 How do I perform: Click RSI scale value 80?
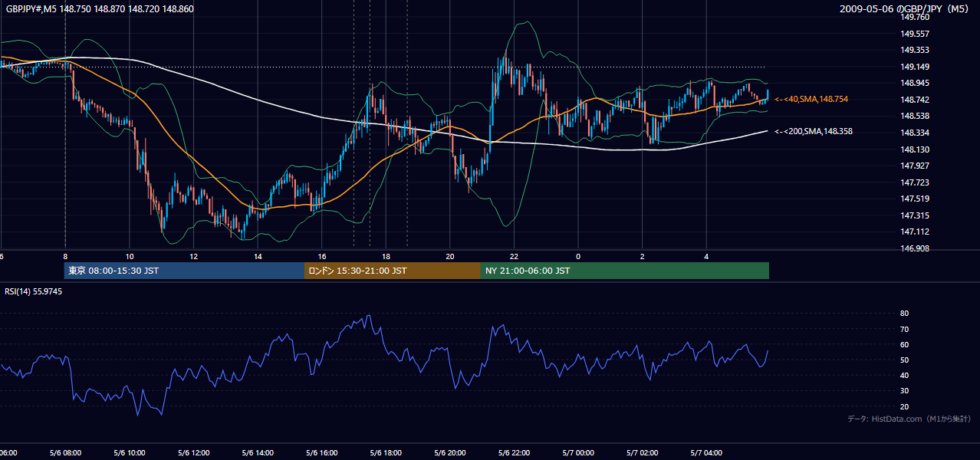pos(904,314)
